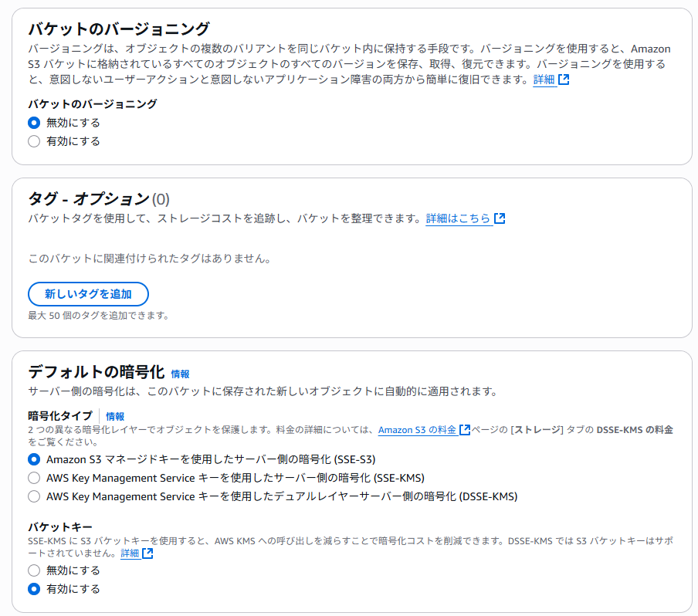Image resolution: width=698 pixels, height=616 pixels.
Task: Enable bucket versioning with 有効にする radio
Action: (34, 141)
